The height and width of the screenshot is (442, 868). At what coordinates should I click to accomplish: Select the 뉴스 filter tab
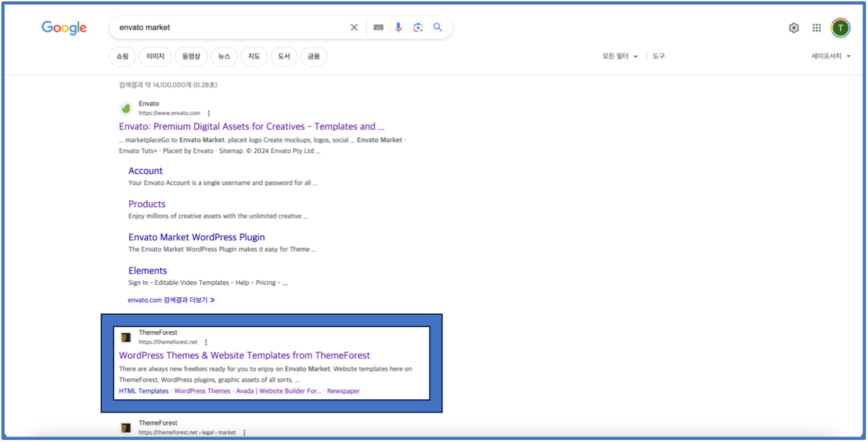[x=224, y=56]
